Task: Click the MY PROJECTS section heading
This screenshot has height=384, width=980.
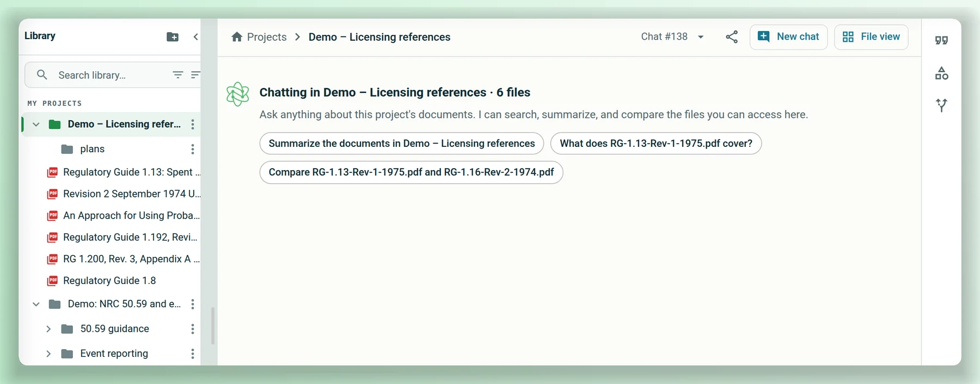Action: [x=54, y=103]
